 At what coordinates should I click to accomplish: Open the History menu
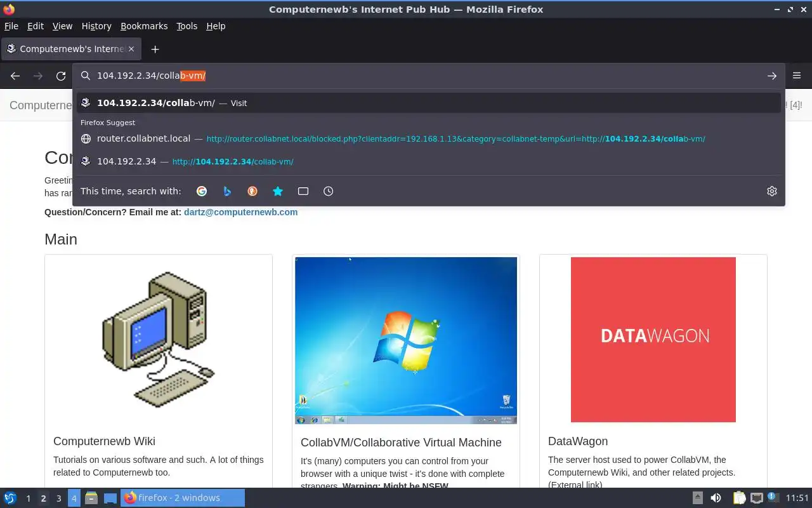[96, 26]
